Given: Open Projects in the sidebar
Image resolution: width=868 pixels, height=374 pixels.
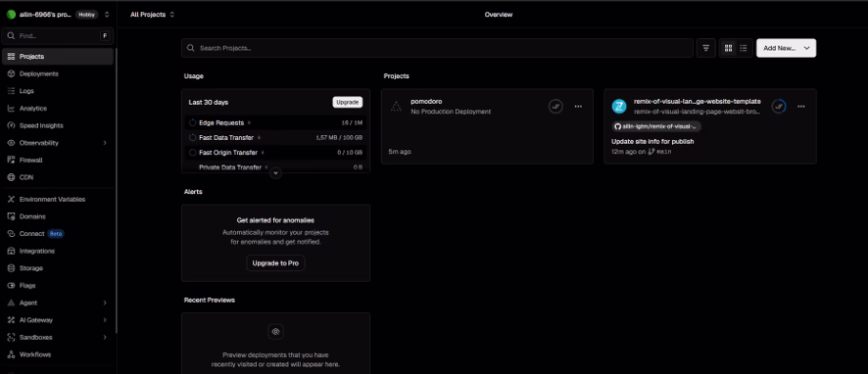Looking at the screenshot, I should tap(58, 57).
